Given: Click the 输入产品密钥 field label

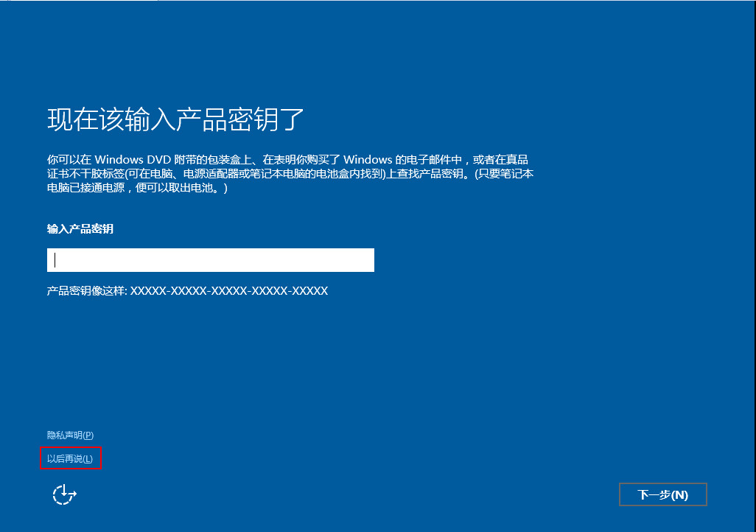Looking at the screenshot, I should tap(80, 228).
